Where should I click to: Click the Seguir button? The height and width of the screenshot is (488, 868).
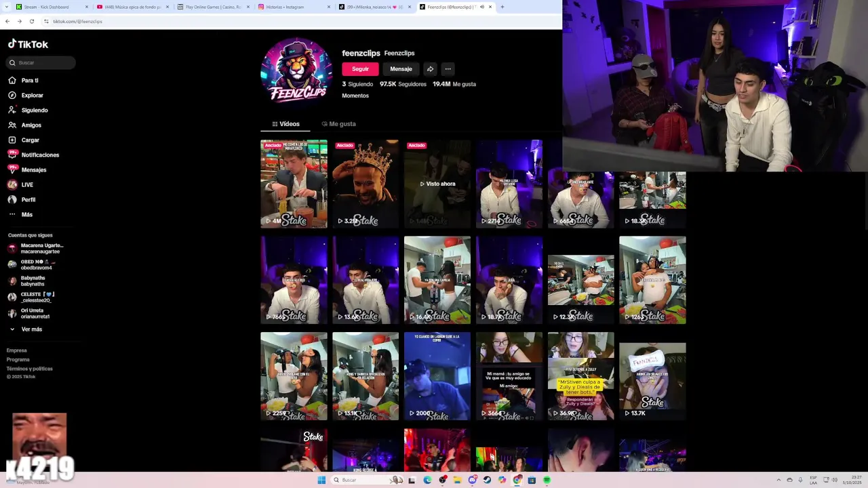[x=360, y=69]
